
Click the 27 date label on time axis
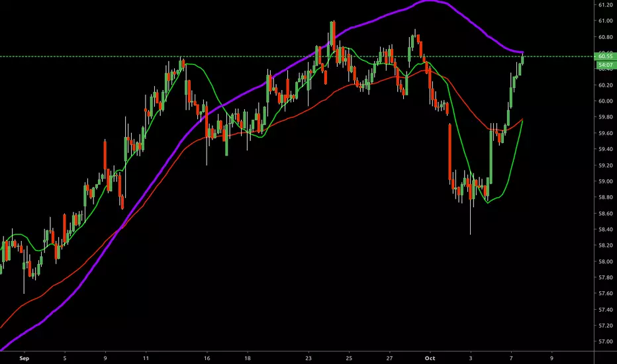(389, 358)
